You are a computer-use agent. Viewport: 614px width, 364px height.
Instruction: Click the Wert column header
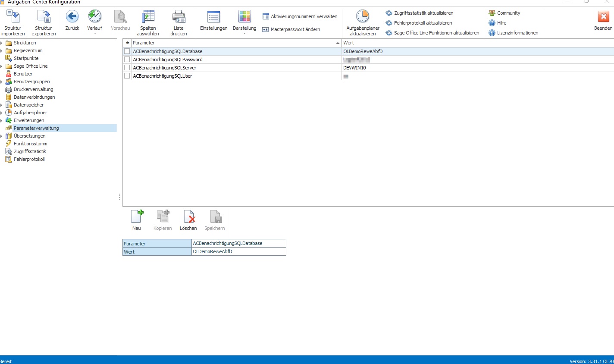coord(478,43)
